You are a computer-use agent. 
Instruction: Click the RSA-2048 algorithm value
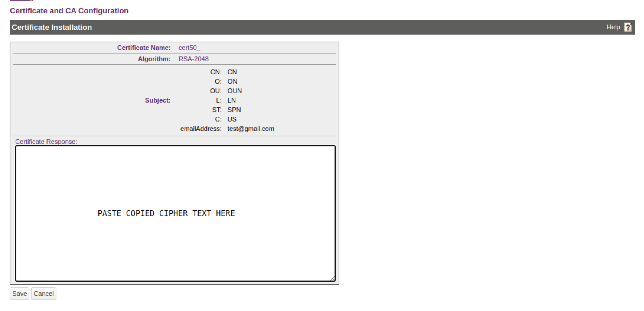coord(193,59)
